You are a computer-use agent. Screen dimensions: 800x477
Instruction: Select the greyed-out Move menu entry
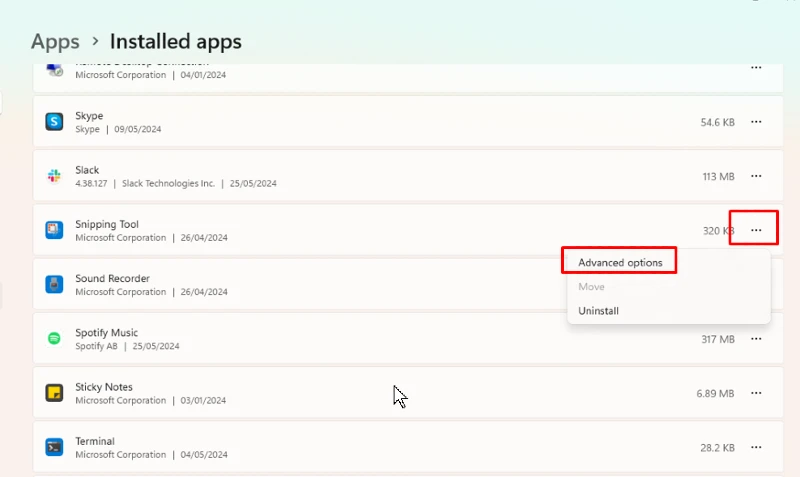(x=591, y=287)
